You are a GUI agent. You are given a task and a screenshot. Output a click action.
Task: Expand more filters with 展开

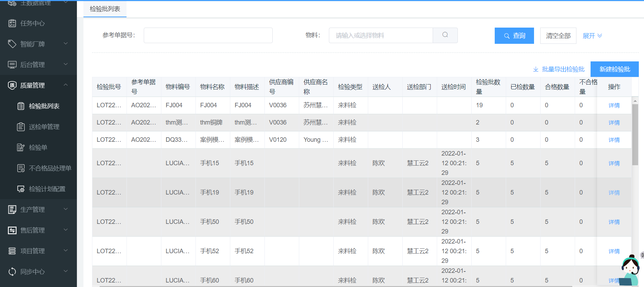[592, 36]
